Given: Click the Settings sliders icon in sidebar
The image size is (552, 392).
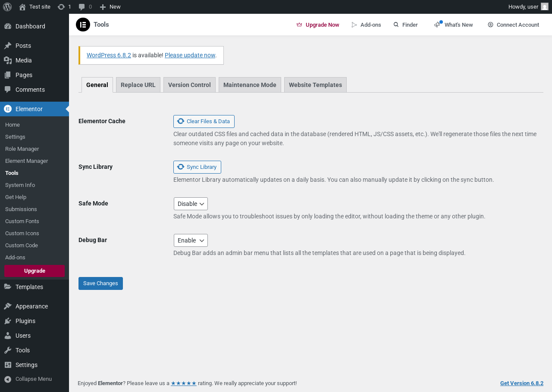Looking at the screenshot, I should point(8,365).
